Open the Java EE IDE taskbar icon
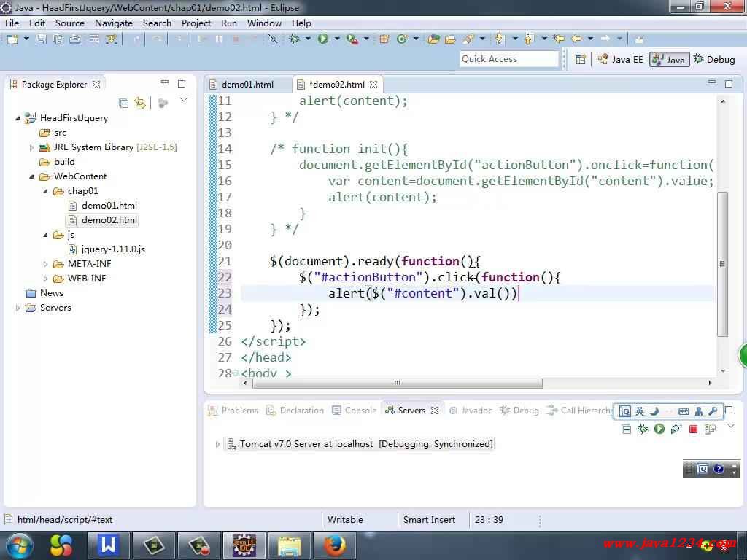The height and width of the screenshot is (560, 747). click(244, 545)
